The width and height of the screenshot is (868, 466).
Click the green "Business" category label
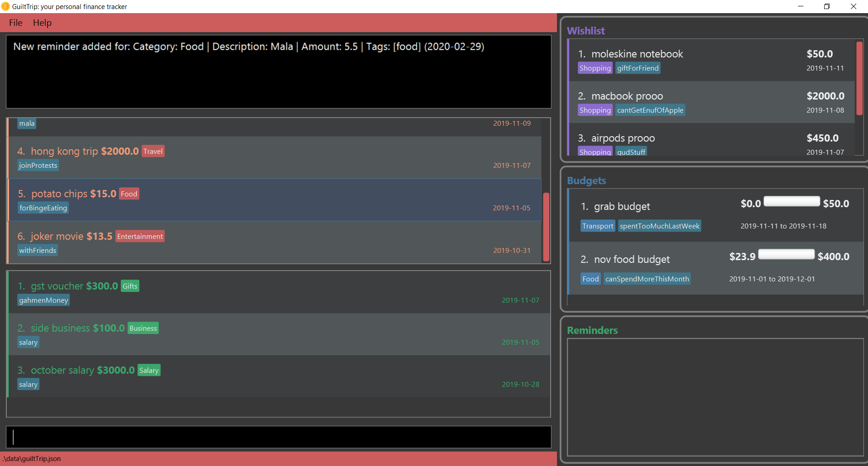pyautogui.click(x=143, y=328)
